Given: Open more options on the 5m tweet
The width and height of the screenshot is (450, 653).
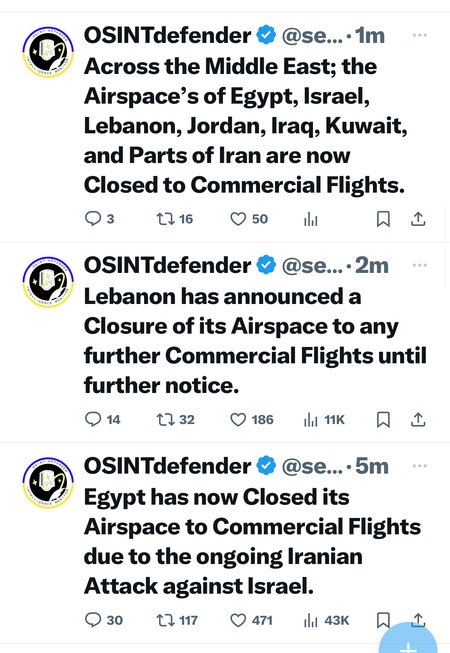Looking at the screenshot, I should coord(420,466).
